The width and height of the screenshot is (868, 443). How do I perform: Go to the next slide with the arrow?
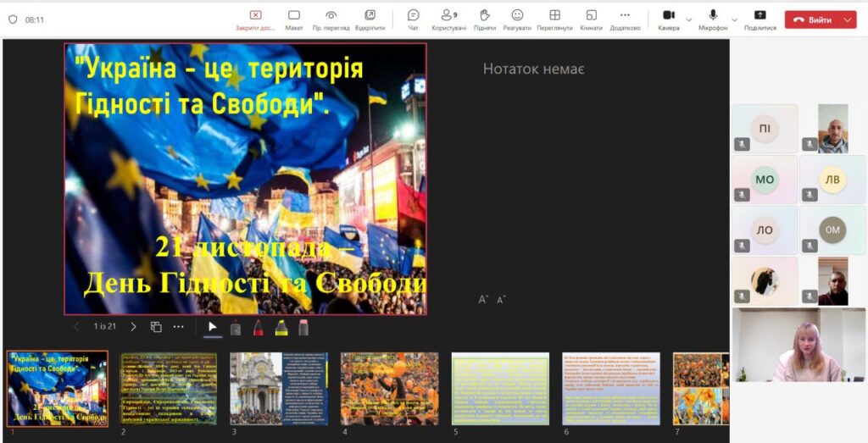tap(133, 327)
